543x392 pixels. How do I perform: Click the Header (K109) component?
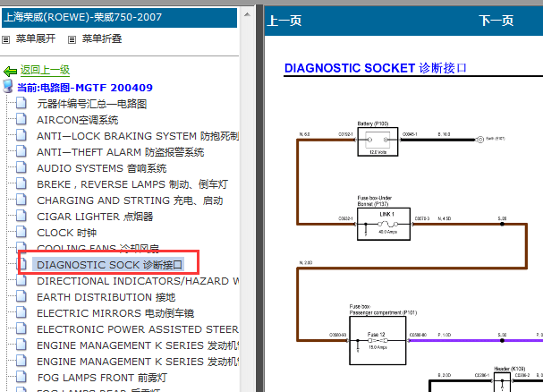tap(502, 382)
